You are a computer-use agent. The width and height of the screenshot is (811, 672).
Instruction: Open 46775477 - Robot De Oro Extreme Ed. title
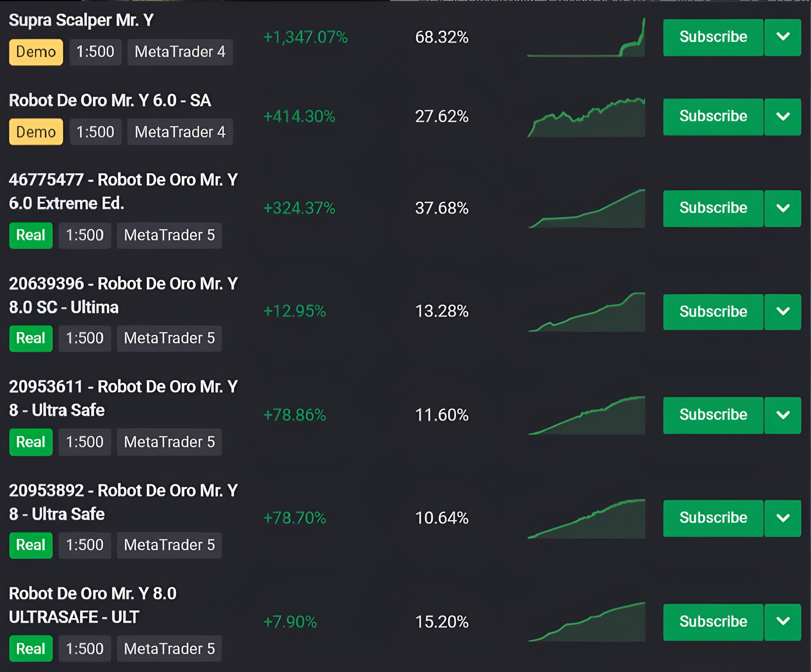pyautogui.click(x=123, y=191)
